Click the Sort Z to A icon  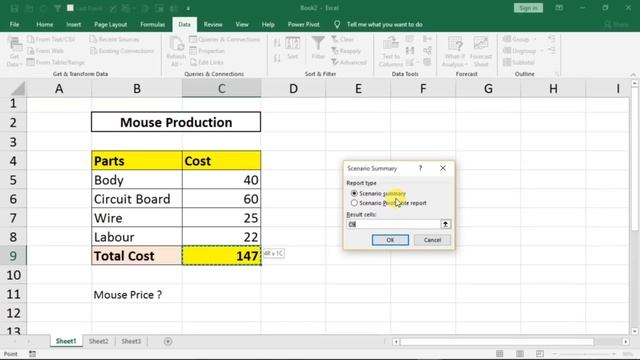coord(277,58)
